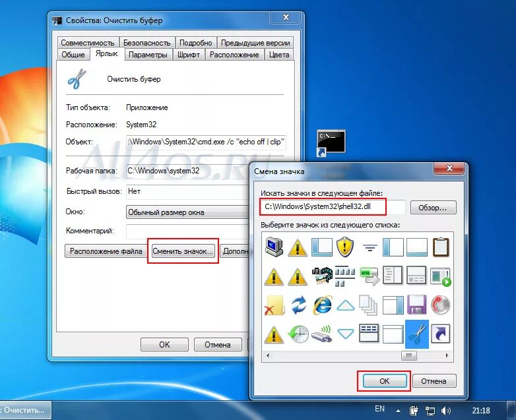
Task: Open the Окно window size dropdown
Action: [x=187, y=212]
